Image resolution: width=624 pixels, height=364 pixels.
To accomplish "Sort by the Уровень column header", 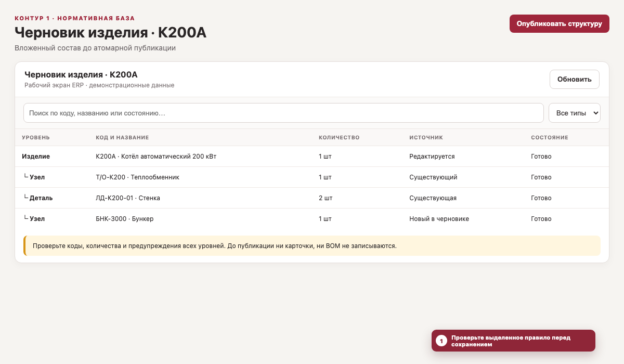I will (x=36, y=138).
